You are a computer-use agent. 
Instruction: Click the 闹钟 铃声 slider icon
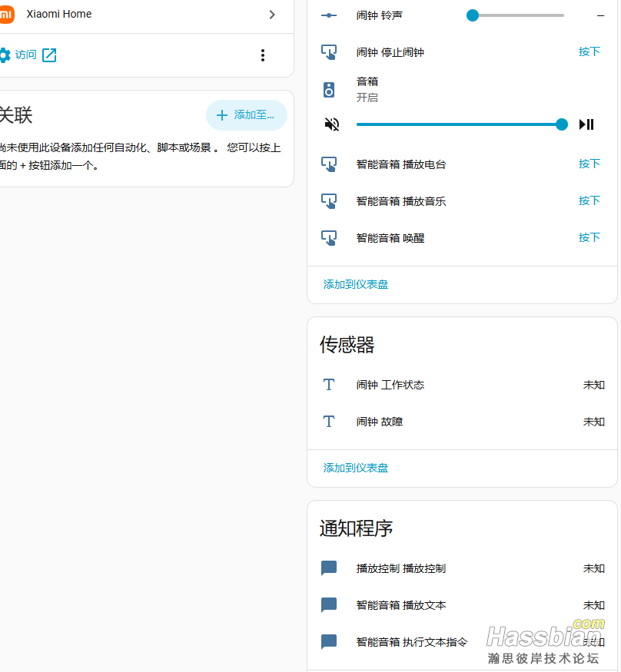(329, 15)
